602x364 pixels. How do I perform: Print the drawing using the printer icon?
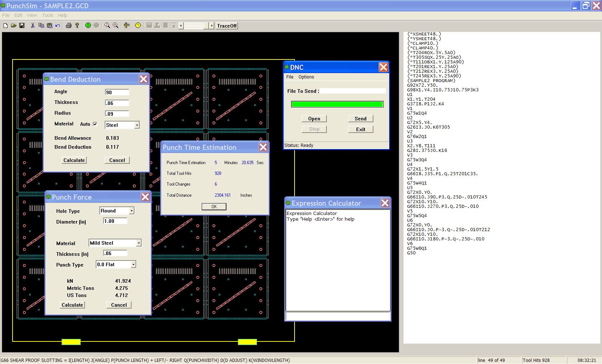(x=68, y=25)
